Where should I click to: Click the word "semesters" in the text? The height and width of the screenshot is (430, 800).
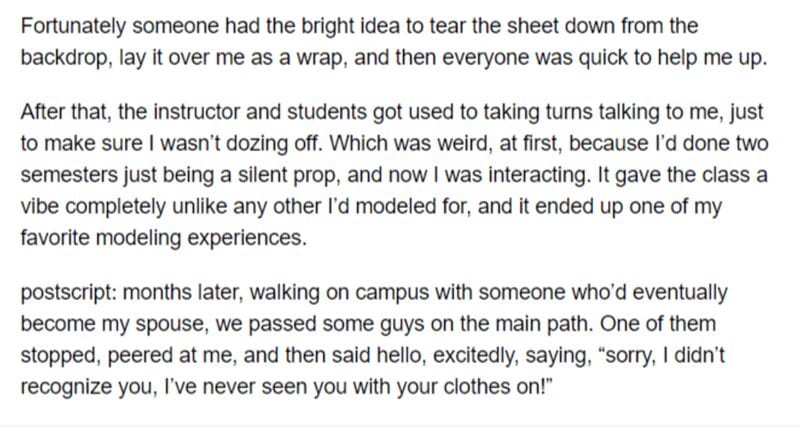pos(69,175)
